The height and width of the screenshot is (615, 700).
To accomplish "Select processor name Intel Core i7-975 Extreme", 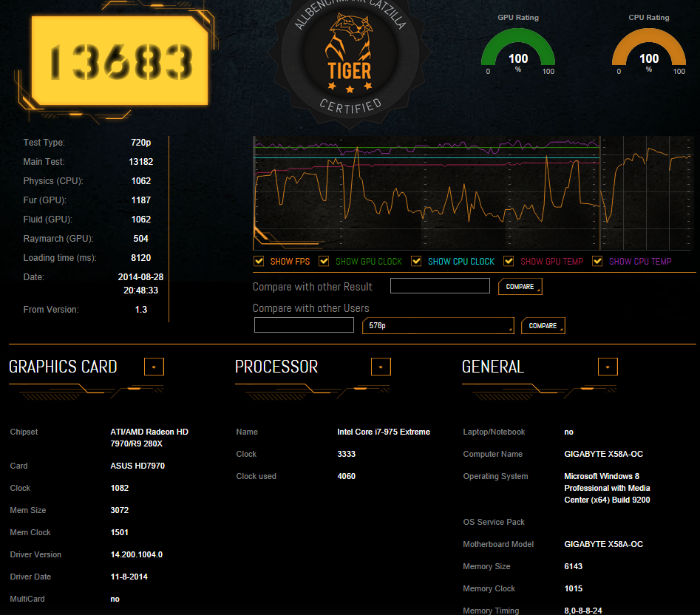I will coord(384,432).
